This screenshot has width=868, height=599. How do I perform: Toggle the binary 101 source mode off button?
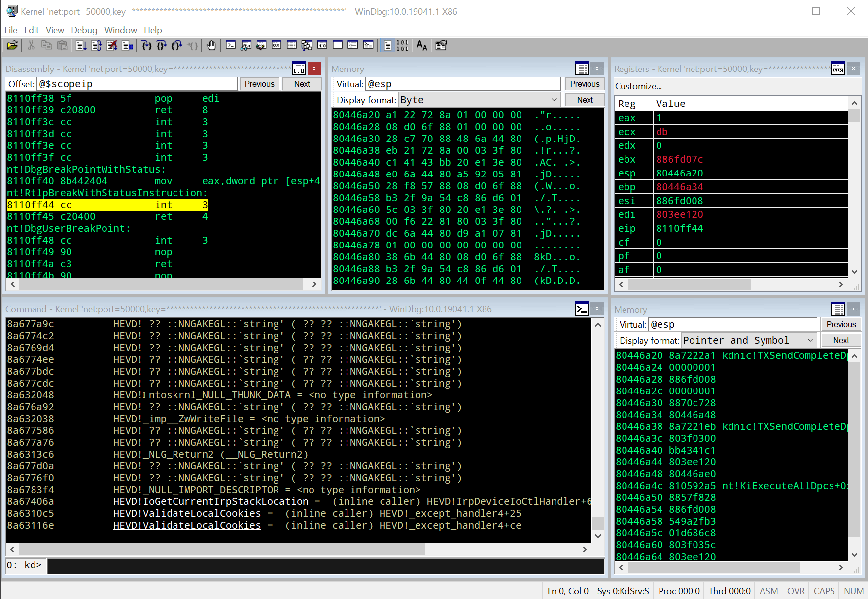[x=403, y=45]
